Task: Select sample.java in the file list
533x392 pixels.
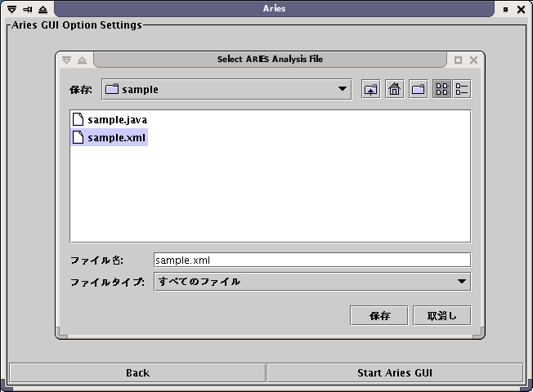Action: pos(117,119)
